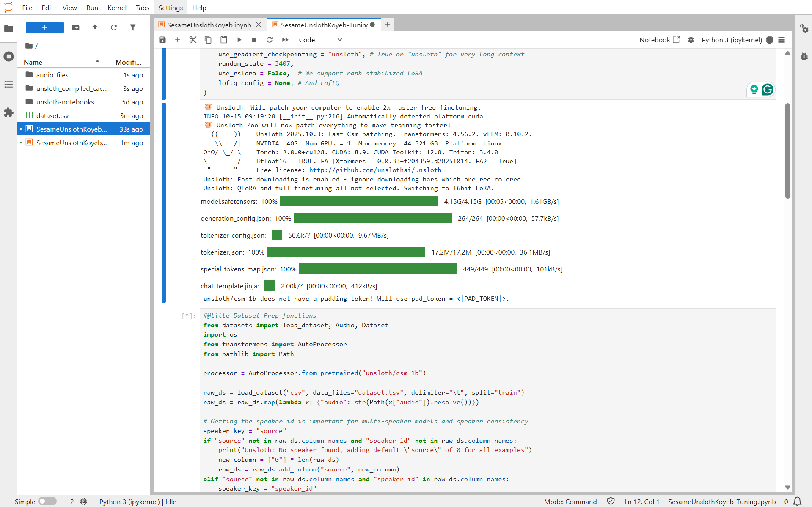Restart kernel and run all cells (fast-forward)

click(x=285, y=39)
